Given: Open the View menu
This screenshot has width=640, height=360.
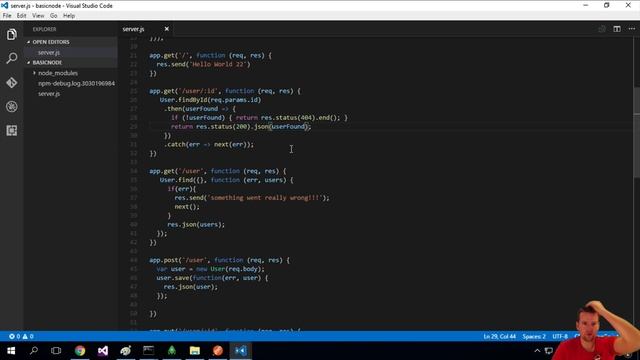Looking at the screenshot, I should [38, 16].
